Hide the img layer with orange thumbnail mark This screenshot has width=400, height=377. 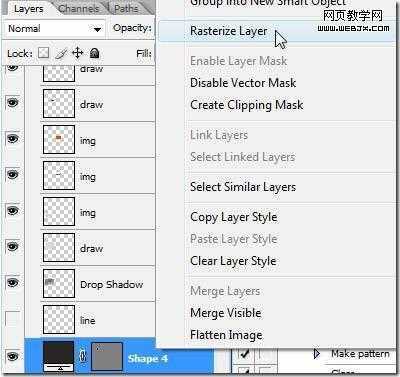click(x=13, y=138)
